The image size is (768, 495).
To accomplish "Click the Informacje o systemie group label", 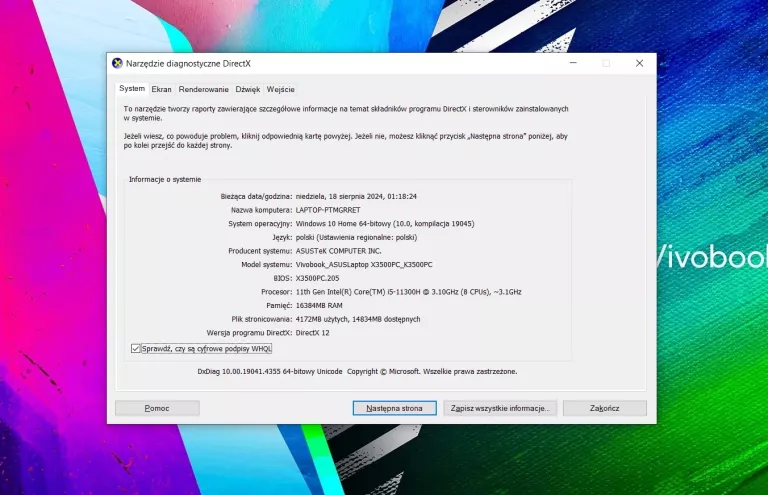I will pos(165,180).
